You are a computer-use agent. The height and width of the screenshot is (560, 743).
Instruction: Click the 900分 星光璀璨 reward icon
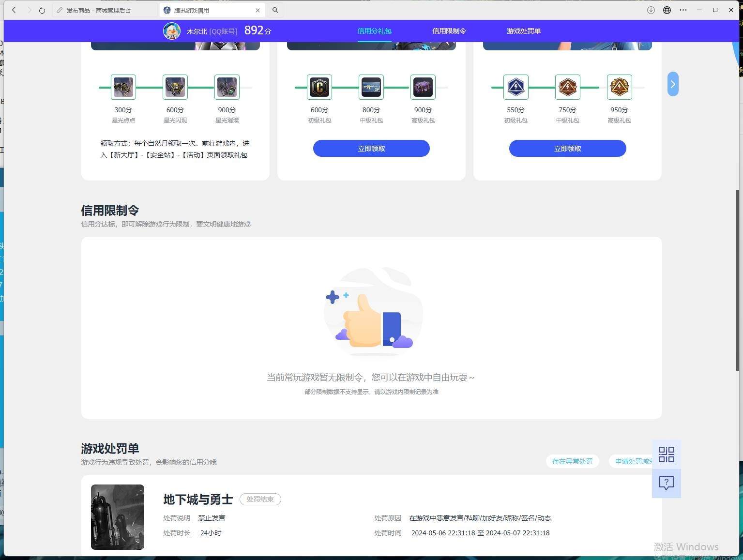[227, 87]
